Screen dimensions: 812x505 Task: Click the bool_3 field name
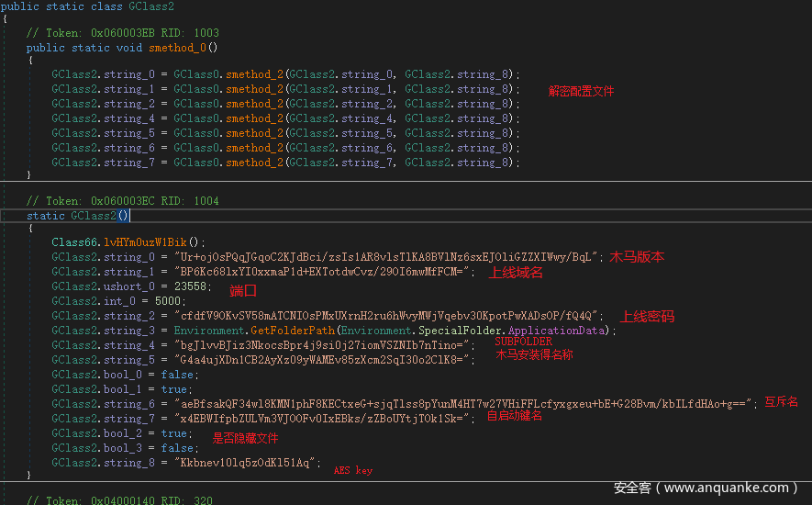[x=127, y=448]
